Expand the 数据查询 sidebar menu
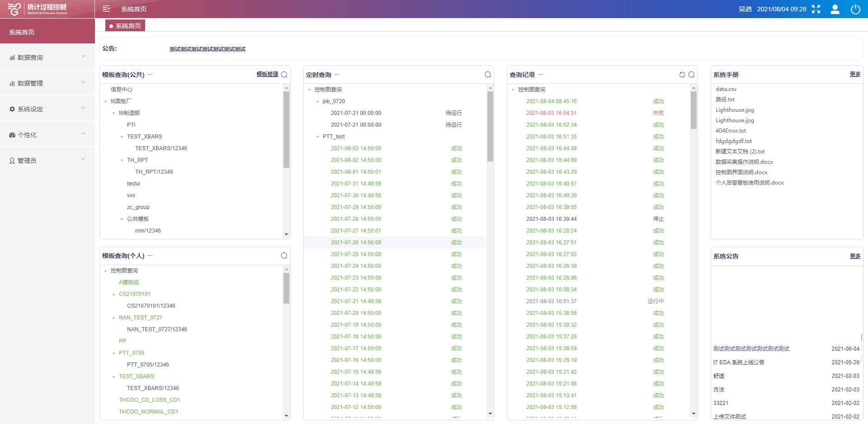Image resolution: width=868 pixels, height=424 pixels. tap(47, 57)
